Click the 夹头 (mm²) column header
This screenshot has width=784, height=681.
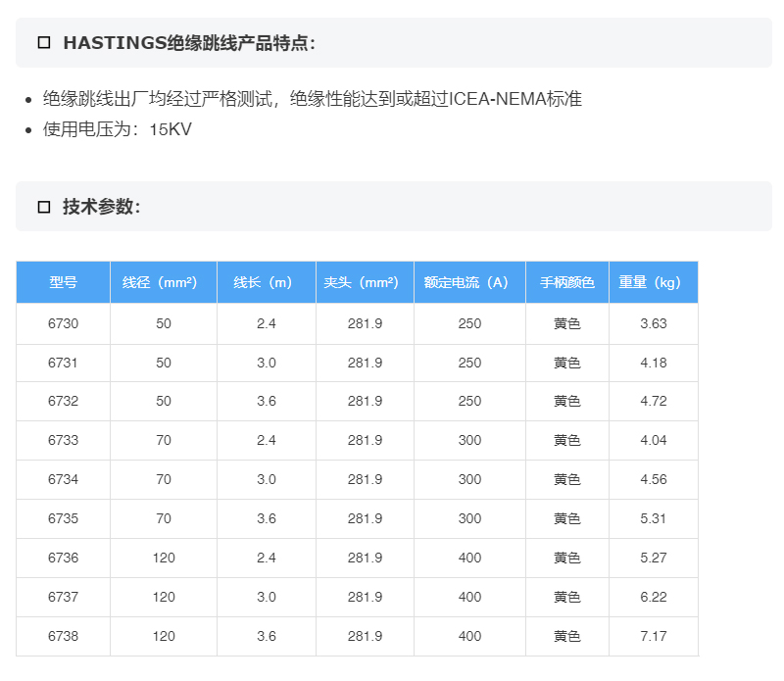(x=365, y=282)
